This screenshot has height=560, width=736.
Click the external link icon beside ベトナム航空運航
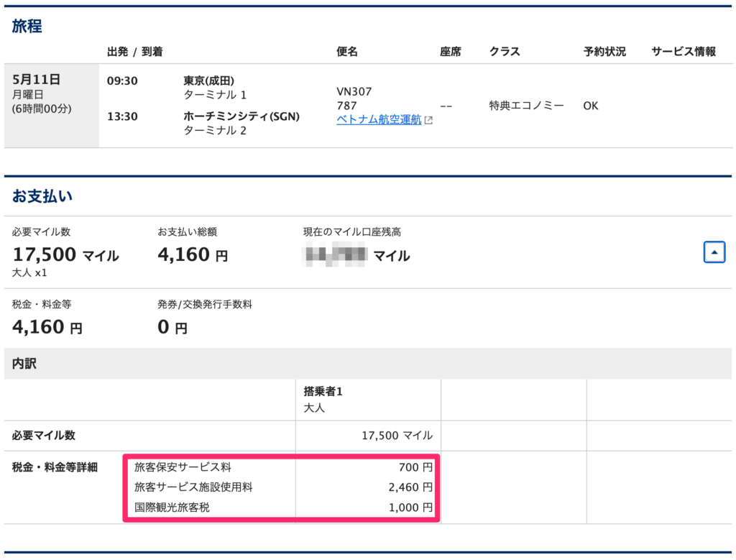[x=428, y=120]
